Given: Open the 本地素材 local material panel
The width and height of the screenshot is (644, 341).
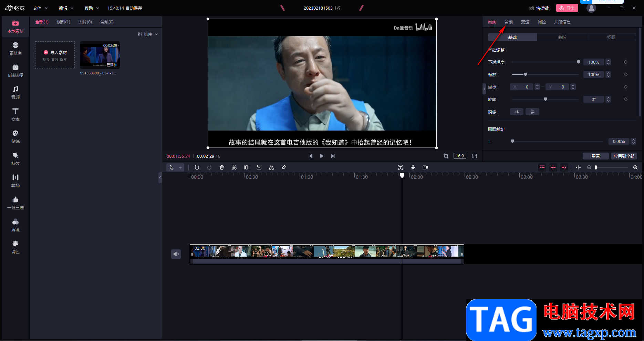Looking at the screenshot, I should (x=15, y=27).
